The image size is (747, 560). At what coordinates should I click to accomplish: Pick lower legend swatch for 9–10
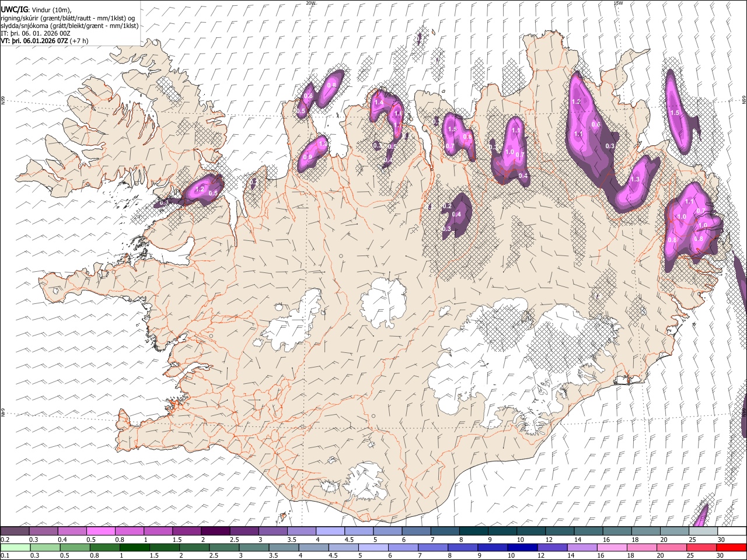(x=493, y=547)
